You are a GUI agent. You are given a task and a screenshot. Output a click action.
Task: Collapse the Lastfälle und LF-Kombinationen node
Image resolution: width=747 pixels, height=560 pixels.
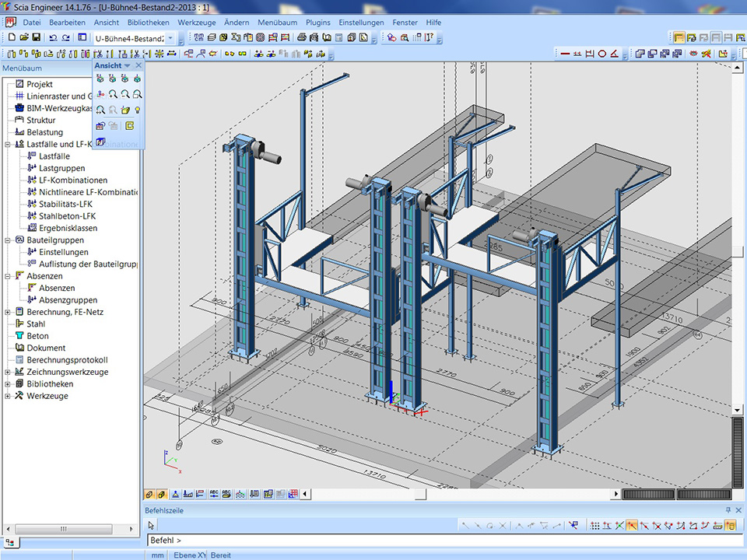pos(8,144)
